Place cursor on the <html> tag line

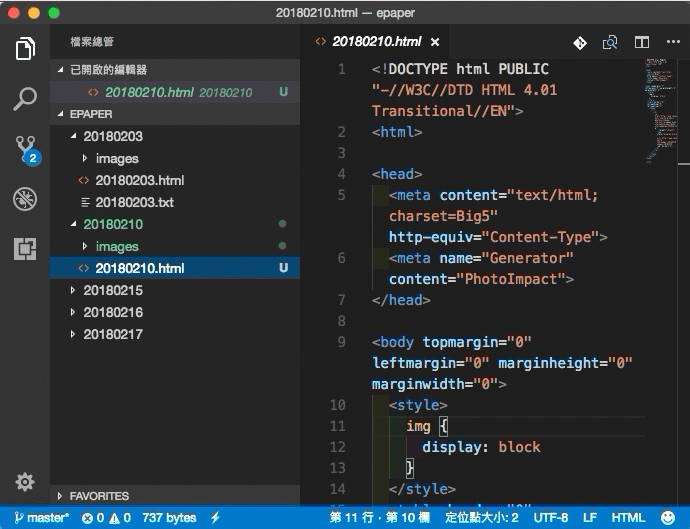tap(397, 132)
